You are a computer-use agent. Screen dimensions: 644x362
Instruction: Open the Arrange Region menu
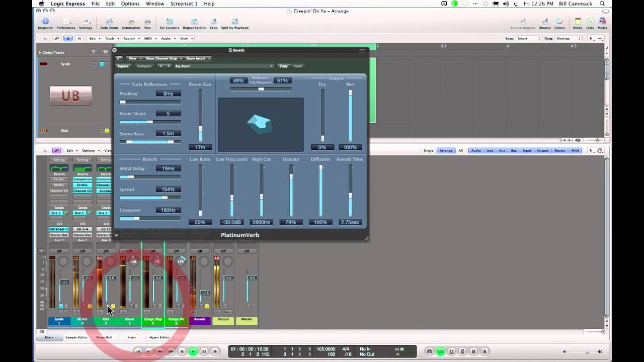(130, 38)
